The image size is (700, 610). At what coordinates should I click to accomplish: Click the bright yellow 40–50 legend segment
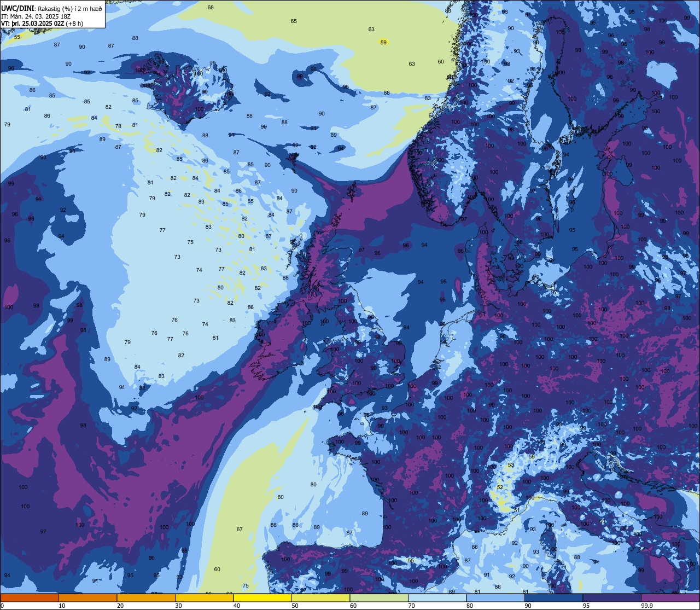click(262, 598)
